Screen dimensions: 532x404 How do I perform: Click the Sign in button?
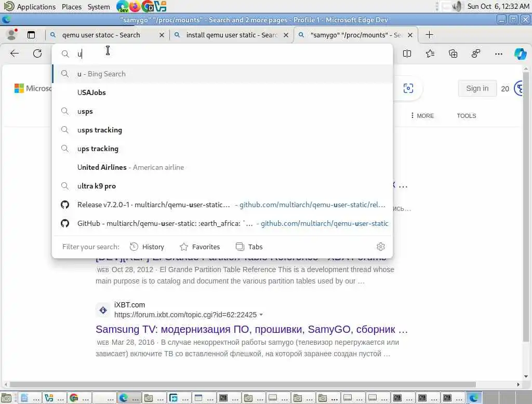(x=477, y=88)
